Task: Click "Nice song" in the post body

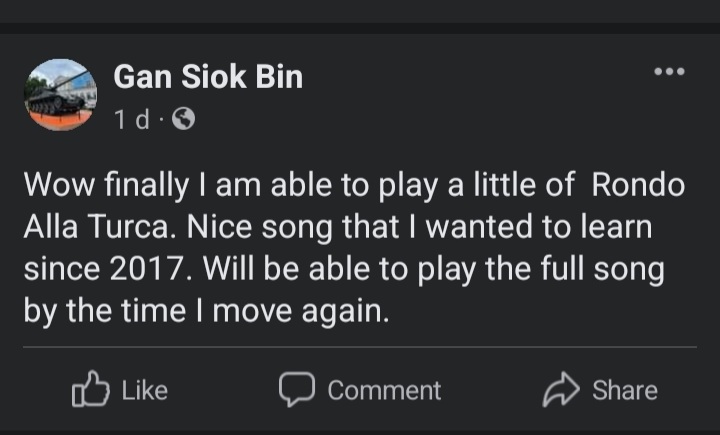Action: [241, 227]
